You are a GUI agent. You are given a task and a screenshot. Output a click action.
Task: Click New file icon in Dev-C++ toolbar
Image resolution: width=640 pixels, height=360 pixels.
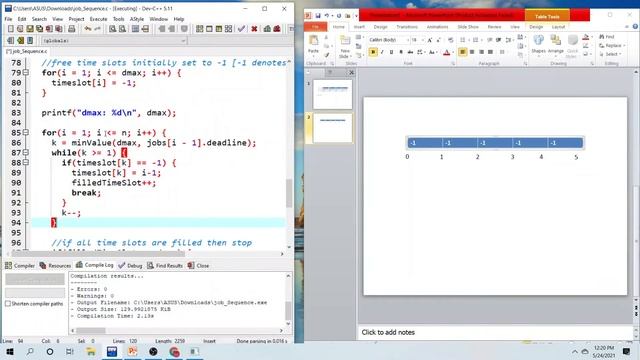click(x=11, y=29)
